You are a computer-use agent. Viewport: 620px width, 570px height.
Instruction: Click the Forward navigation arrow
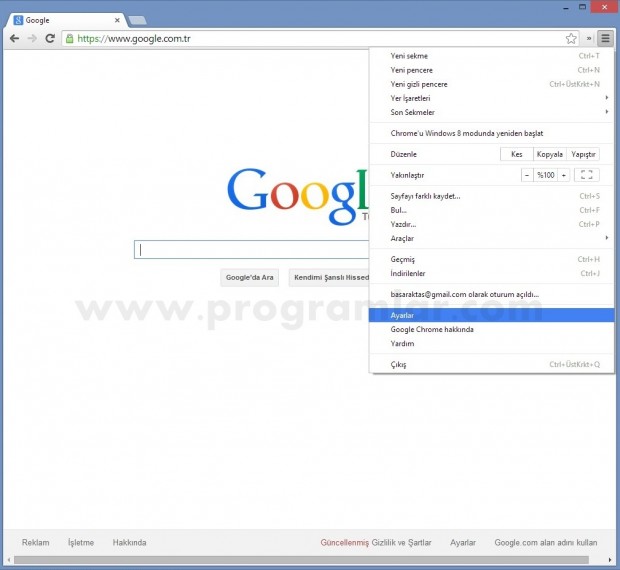(32, 38)
